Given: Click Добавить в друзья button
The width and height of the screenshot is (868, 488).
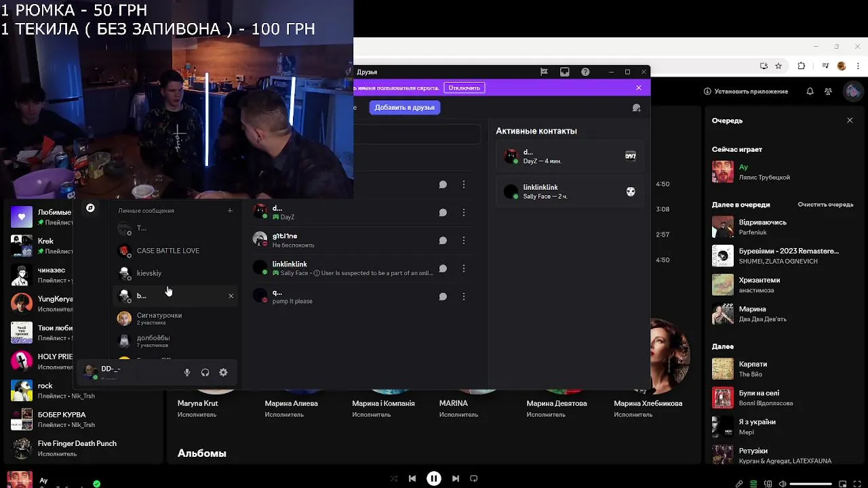Looking at the screenshot, I should 405,107.
